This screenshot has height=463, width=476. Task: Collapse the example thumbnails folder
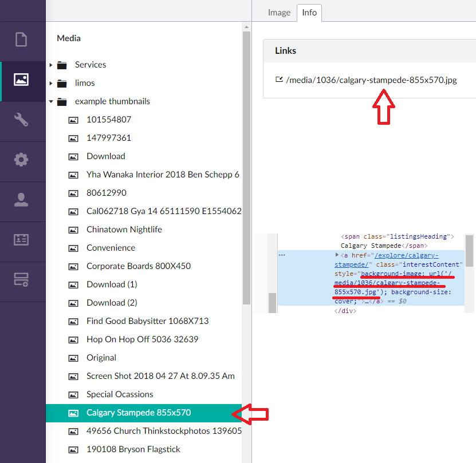click(x=51, y=101)
